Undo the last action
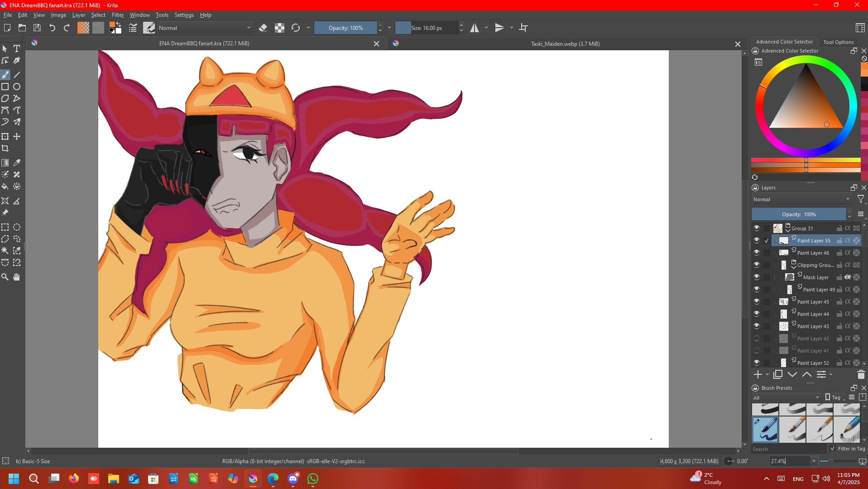Image resolution: width=868 pixels, height=489 pixels. [52, 28]
